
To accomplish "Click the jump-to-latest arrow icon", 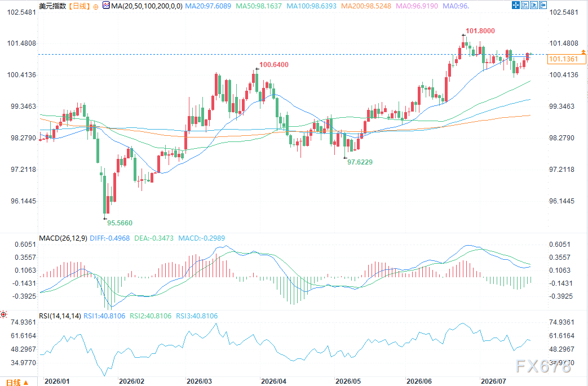I will tap(543, 5).
